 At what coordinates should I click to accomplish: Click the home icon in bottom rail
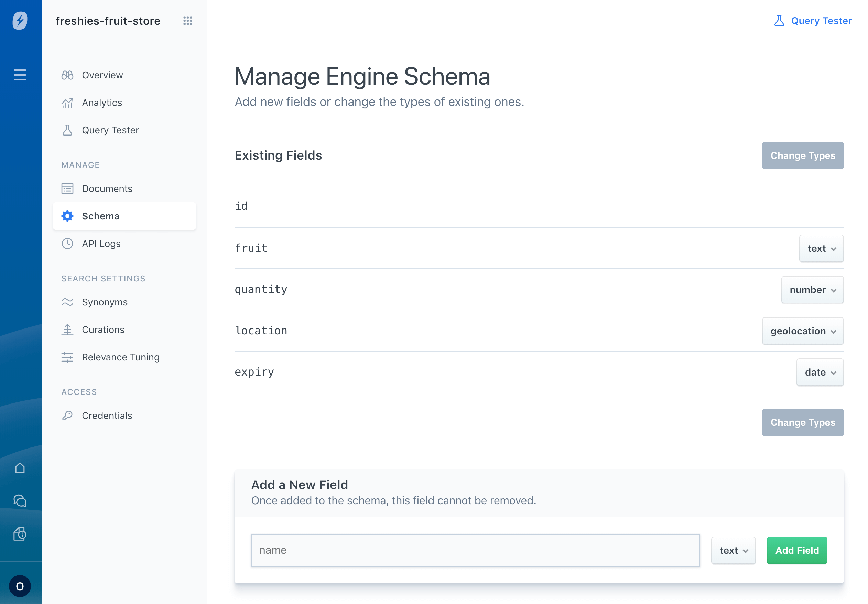click(x=20, y=468)
